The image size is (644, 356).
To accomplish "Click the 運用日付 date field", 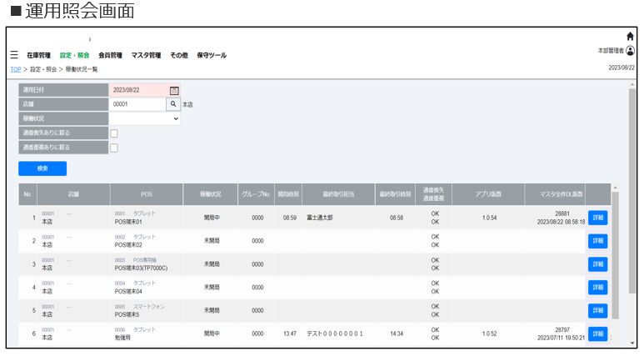I will [x=138, y=90].
